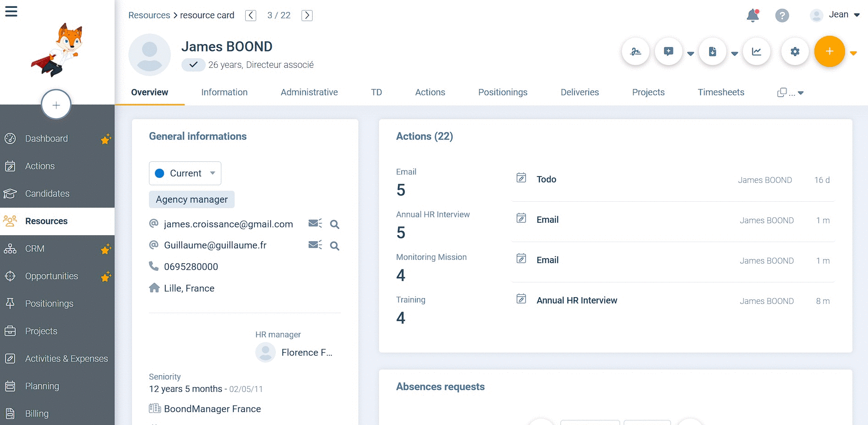Screen dimensions: 868x425
Task: Open Billing in the sidebar
Action: (x=57, y=414)
